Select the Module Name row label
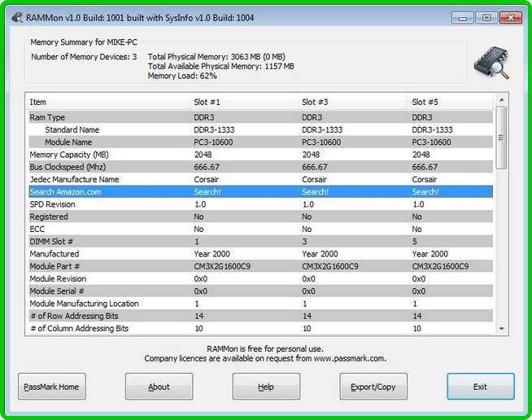 pyautogui.click(x=68, y=142)
